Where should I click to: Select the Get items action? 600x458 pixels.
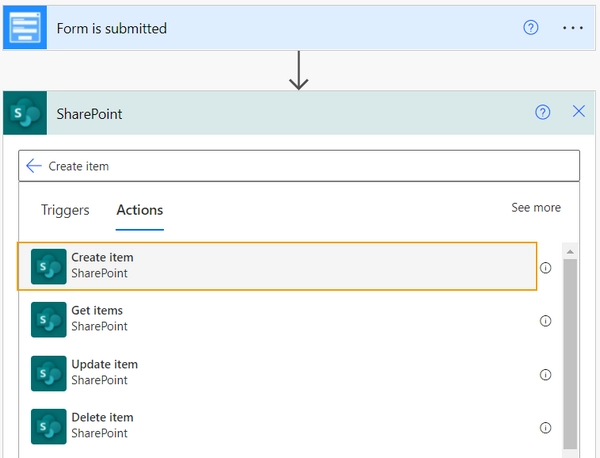click(x=277, y=319)
